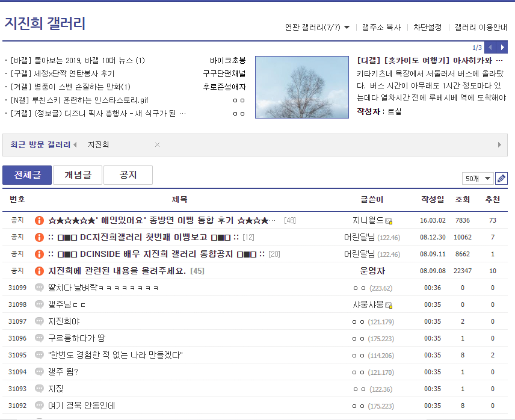The width and height of the screenshot is (515, 420).
Task: Click the Hokkaido travel article thumbnail image
Action: 301,87
